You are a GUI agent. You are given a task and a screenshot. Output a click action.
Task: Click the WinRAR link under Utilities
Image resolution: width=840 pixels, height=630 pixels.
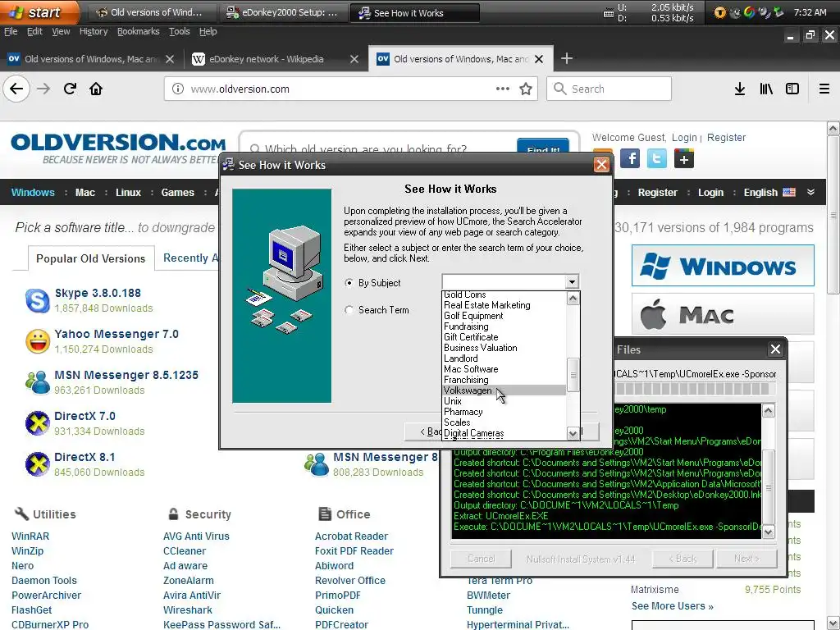pos(30,536)
